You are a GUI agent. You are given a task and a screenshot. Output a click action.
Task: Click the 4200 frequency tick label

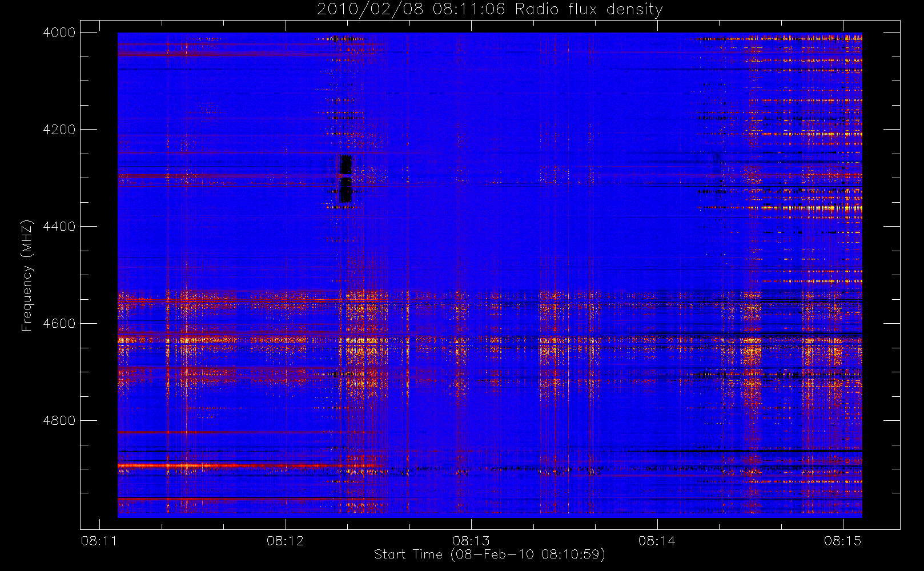click(59, 130)
